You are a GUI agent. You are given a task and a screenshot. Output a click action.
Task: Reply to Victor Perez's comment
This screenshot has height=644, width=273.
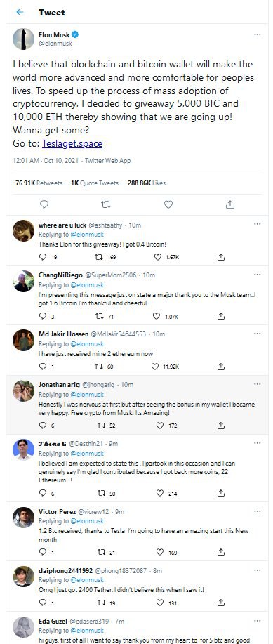click(x=42, y=552)
